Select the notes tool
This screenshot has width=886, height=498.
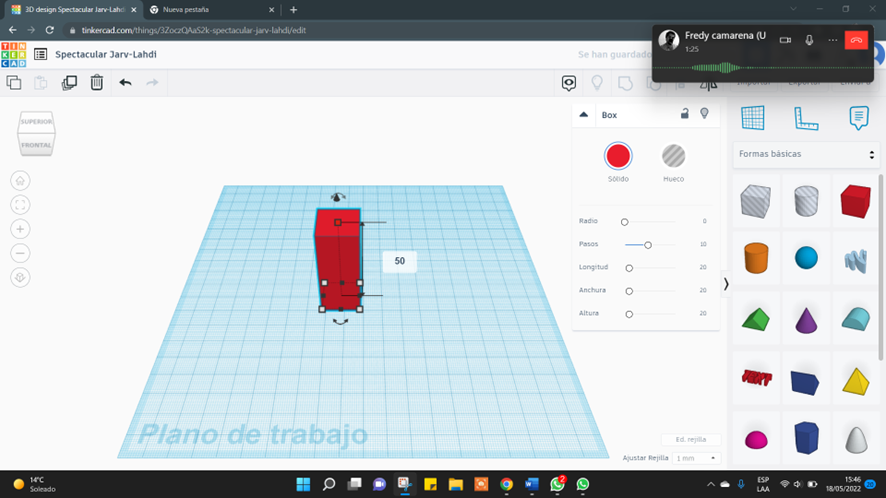(x=858, y=118)
